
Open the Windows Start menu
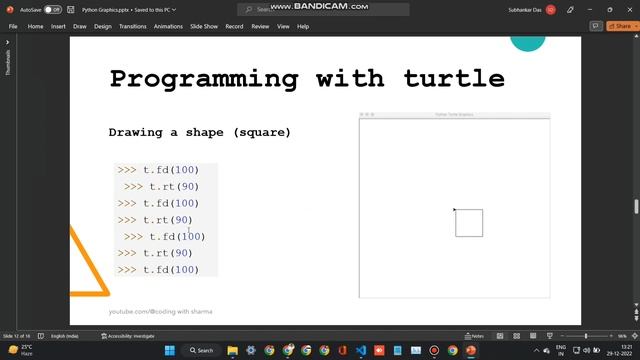point(170,350)
